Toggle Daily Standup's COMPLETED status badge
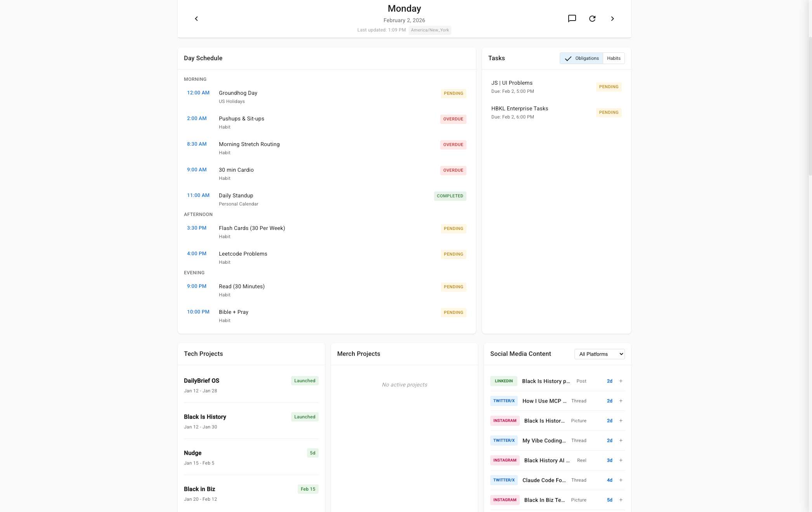Image resolution: width=812 pixels, height=512 pixels. (x=450, y=196)
